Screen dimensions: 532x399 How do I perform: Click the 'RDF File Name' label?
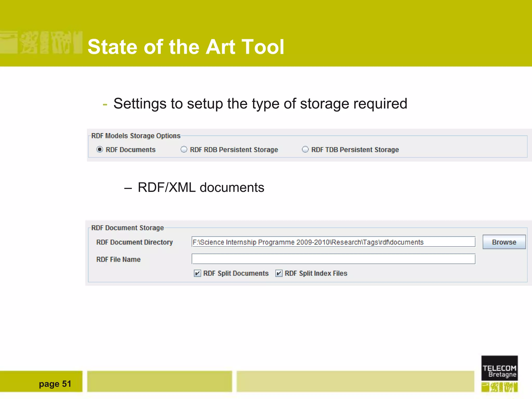[x=118, y=260]
